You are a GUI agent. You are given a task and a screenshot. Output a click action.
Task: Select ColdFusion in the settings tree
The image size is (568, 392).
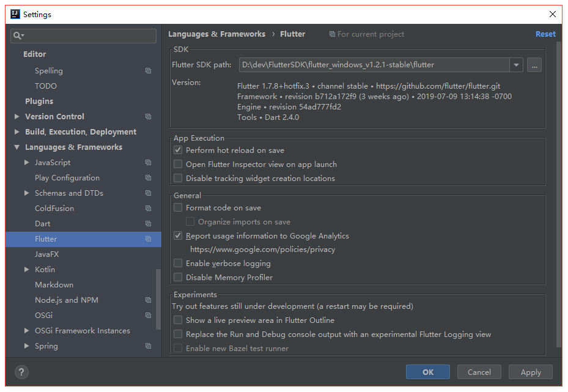54,209
